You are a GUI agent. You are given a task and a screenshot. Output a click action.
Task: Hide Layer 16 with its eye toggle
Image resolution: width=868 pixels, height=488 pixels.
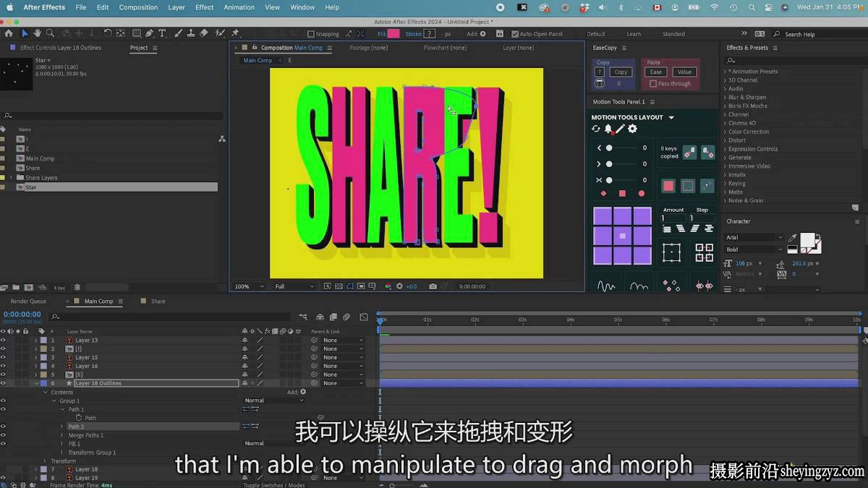click(x=3, y=366)
